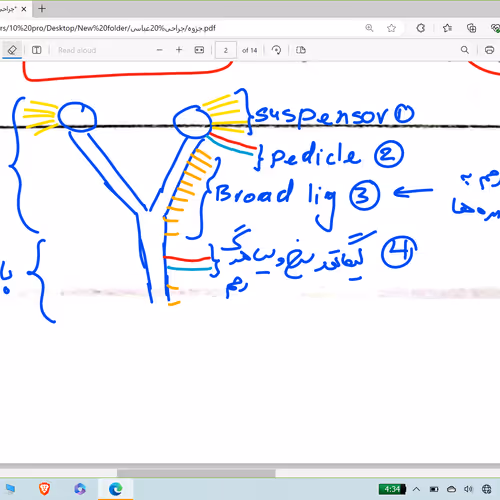Open a new browser tab
This screenshot has height=500, width=500.
point(42,9)
